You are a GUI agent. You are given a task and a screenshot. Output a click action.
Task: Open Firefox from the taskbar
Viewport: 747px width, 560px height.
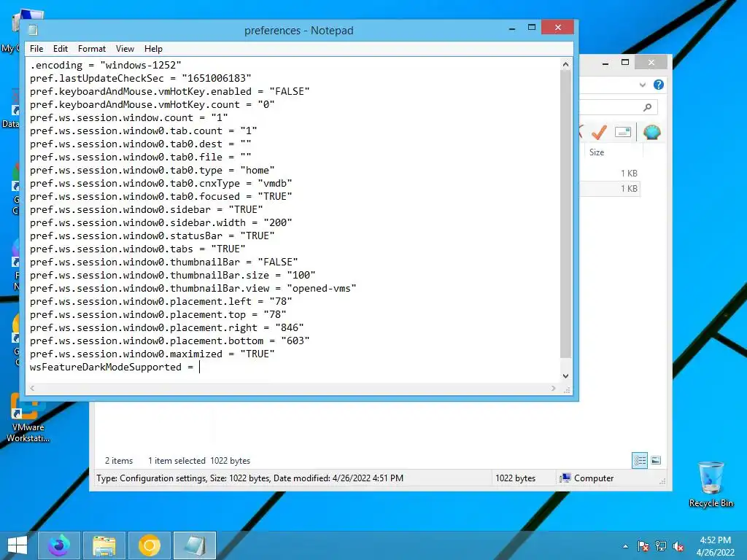[58, 545]
